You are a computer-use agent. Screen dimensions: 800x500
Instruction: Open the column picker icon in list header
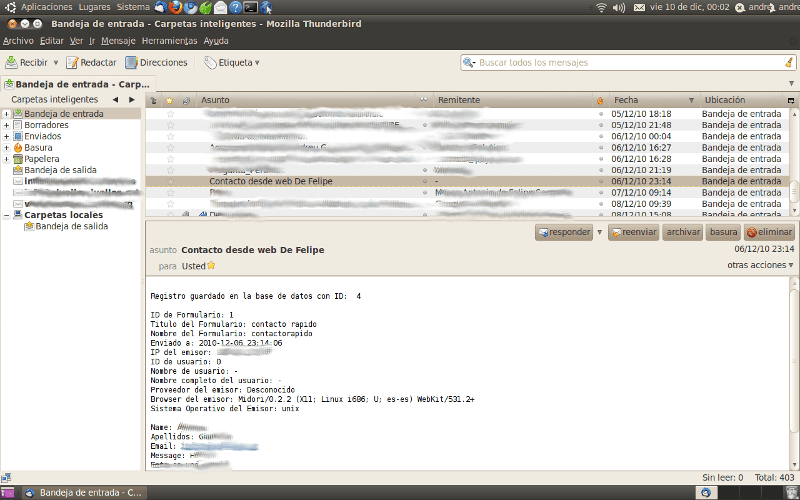[791, 100]
